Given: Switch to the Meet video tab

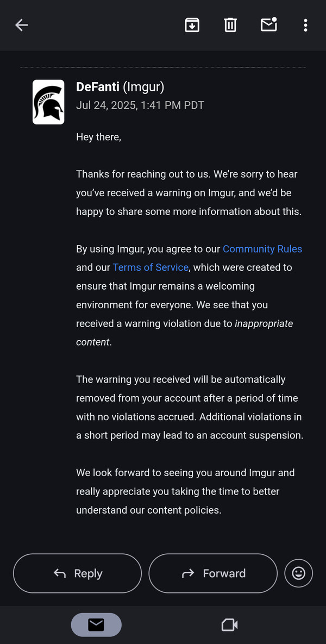Looking at the screenshot, I should tap(229, 625).
